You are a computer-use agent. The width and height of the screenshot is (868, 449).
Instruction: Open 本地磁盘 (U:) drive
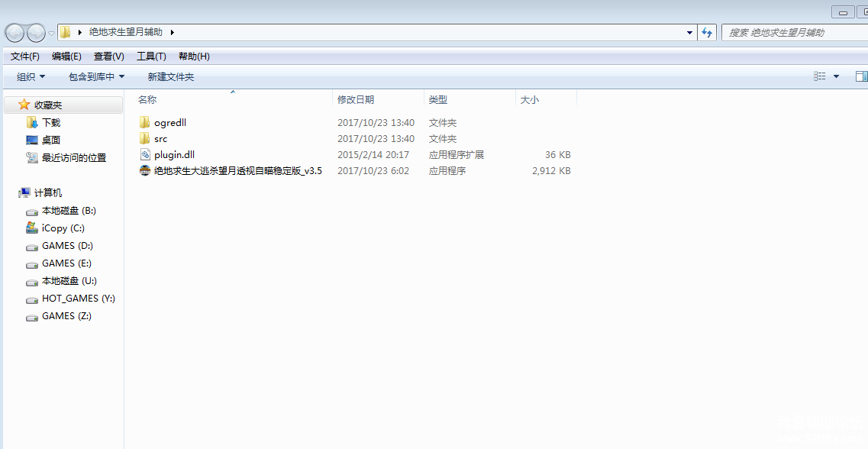69,281
